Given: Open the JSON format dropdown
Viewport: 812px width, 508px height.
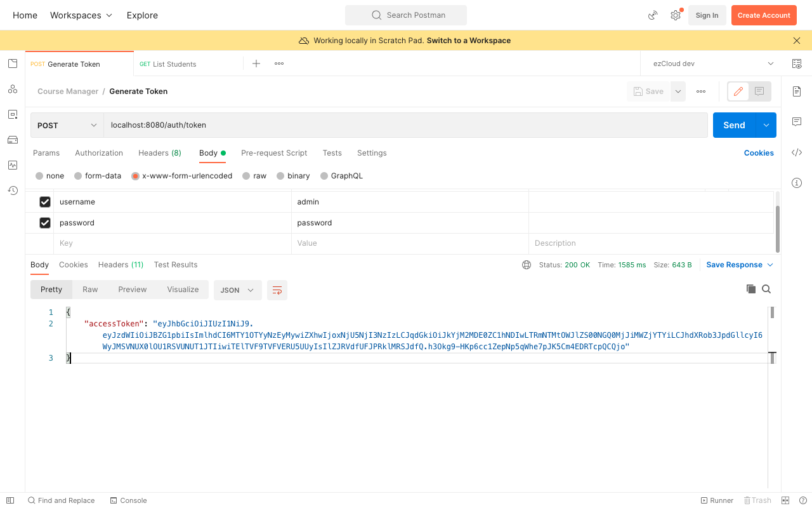Looking at the screenshot, I should pos(237,290).
